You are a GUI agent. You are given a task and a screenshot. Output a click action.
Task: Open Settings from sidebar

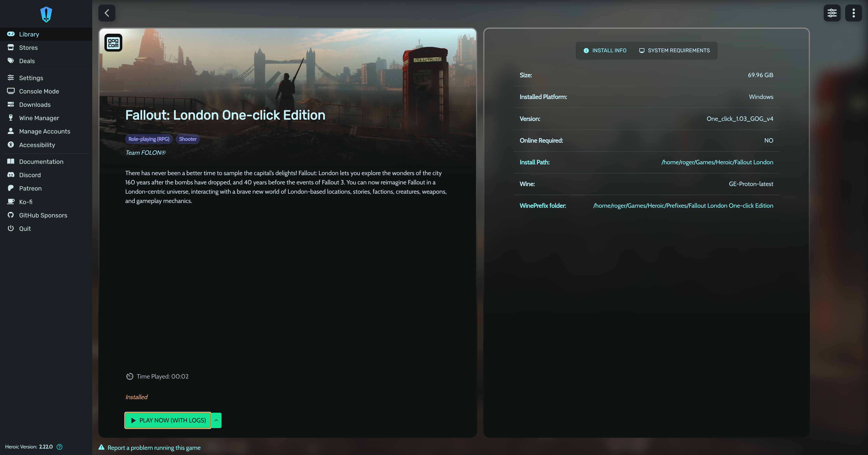point(46,78)
